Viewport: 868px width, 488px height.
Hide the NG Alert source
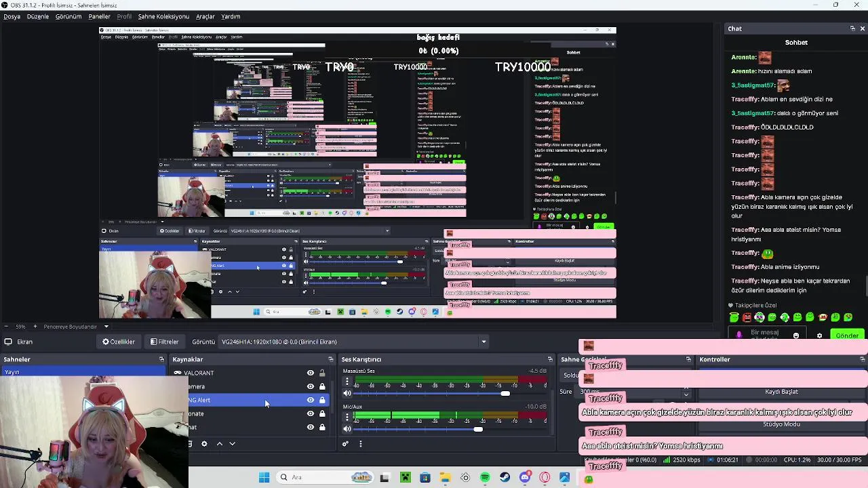pos(311,400)
